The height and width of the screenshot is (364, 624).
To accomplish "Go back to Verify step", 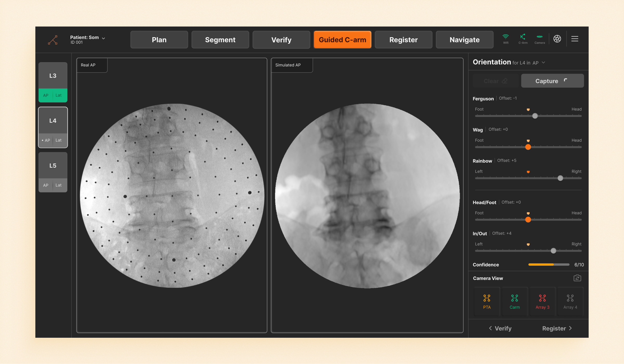I will [500, 328].
